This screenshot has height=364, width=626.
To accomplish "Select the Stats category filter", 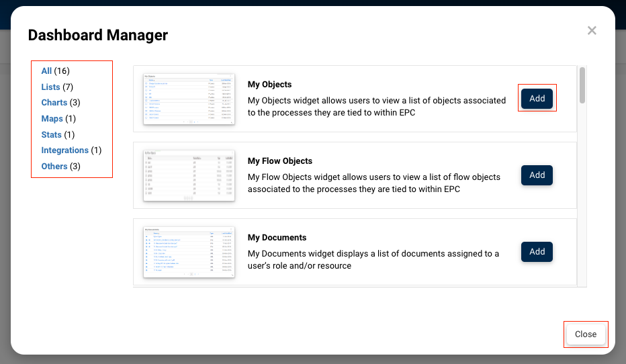I will [51, 135].
